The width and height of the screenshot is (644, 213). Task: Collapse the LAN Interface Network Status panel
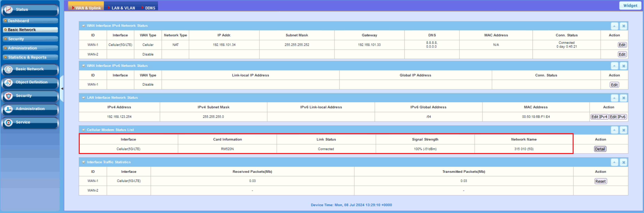[614, 98]
